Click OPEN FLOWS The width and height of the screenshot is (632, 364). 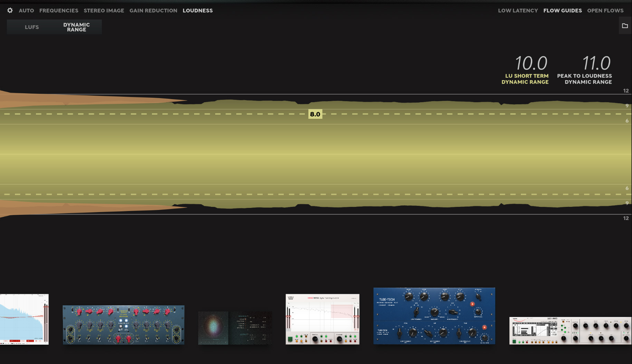coord(605,10)
